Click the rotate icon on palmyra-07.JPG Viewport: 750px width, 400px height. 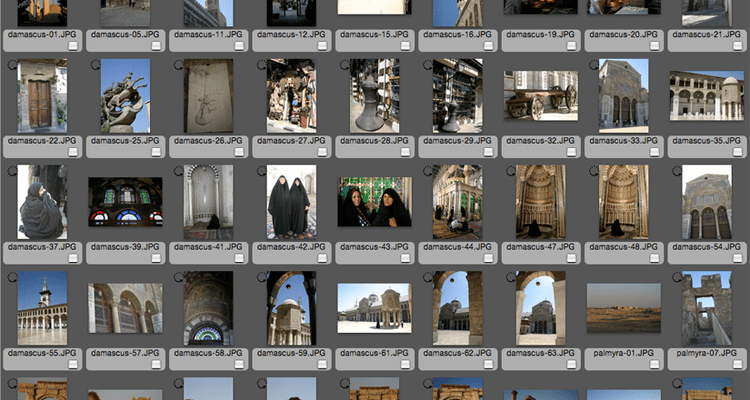pyautogui.click(x=677, y=277)
